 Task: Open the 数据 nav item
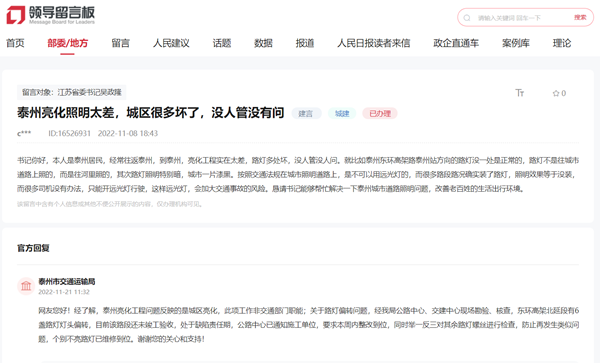[x=263, y=43]
